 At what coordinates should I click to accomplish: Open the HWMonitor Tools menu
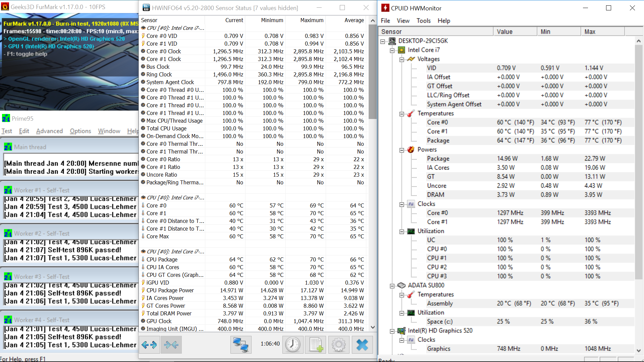pyautogui.click(x=424, y=21)
